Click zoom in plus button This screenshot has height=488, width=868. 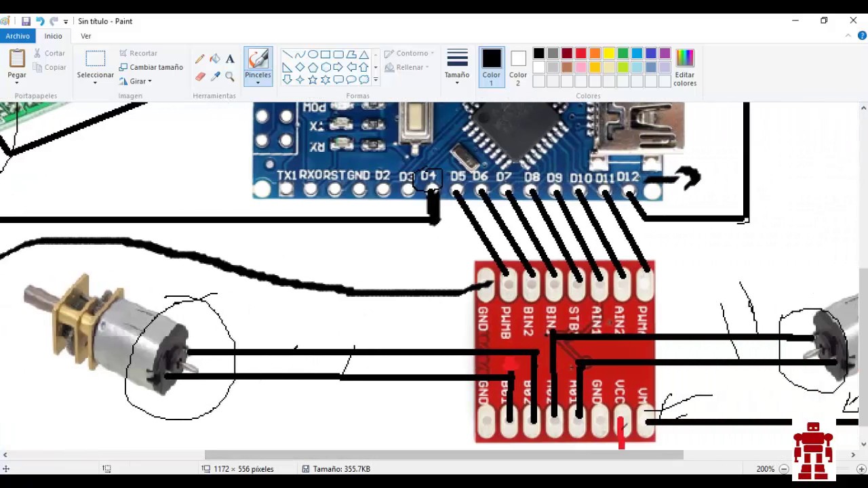click(x=861, y=469)
